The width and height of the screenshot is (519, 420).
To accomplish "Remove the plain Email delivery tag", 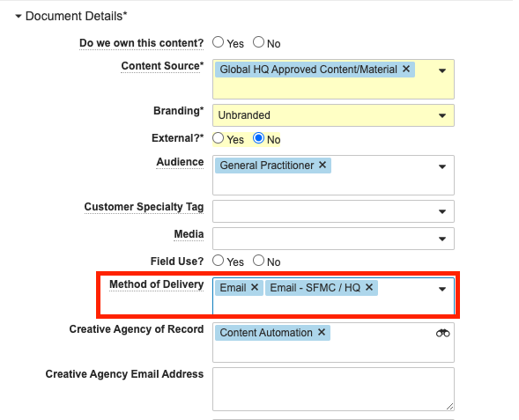I will click(254, 287).
